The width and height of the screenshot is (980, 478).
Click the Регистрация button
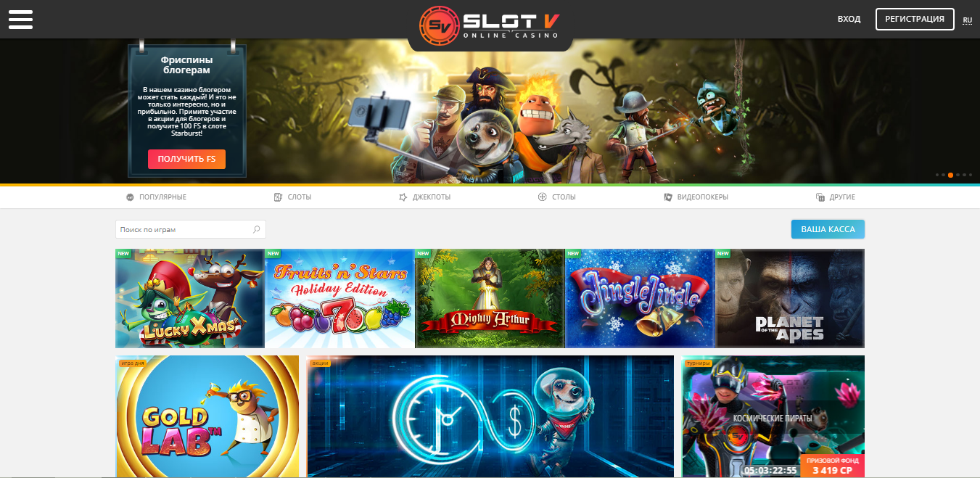pos(915,19)
